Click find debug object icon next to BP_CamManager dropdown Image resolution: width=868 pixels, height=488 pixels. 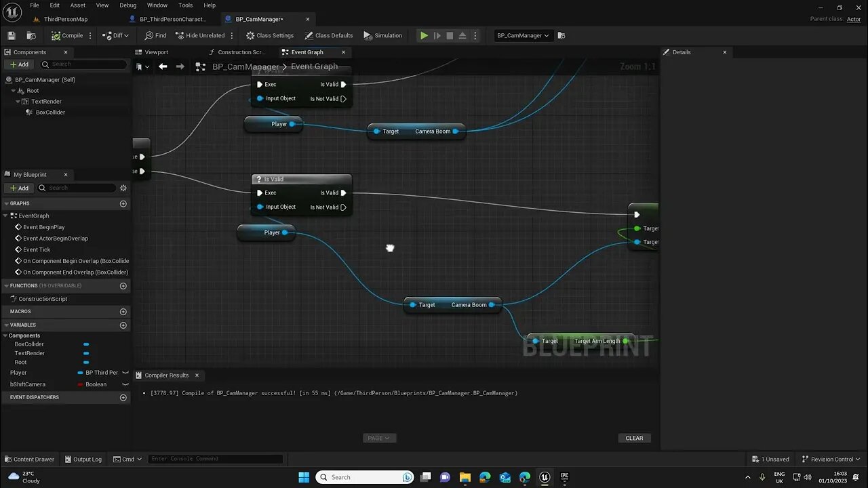coord(561,35)
